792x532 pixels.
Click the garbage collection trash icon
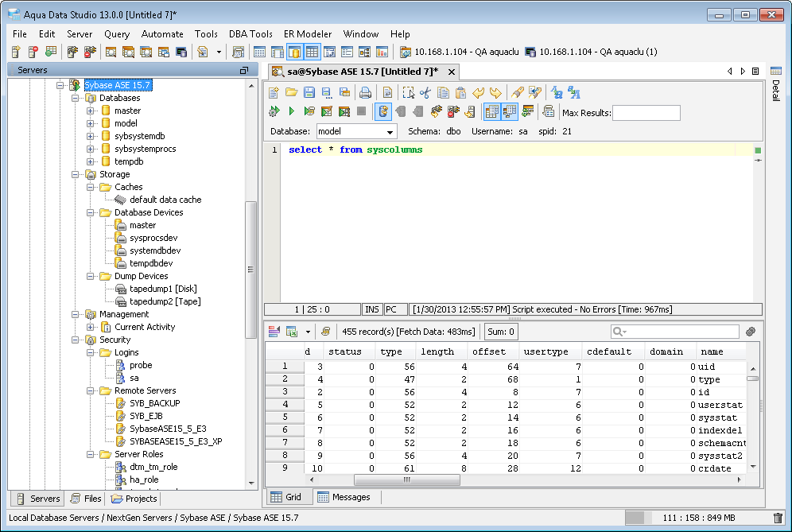[777, 518]
